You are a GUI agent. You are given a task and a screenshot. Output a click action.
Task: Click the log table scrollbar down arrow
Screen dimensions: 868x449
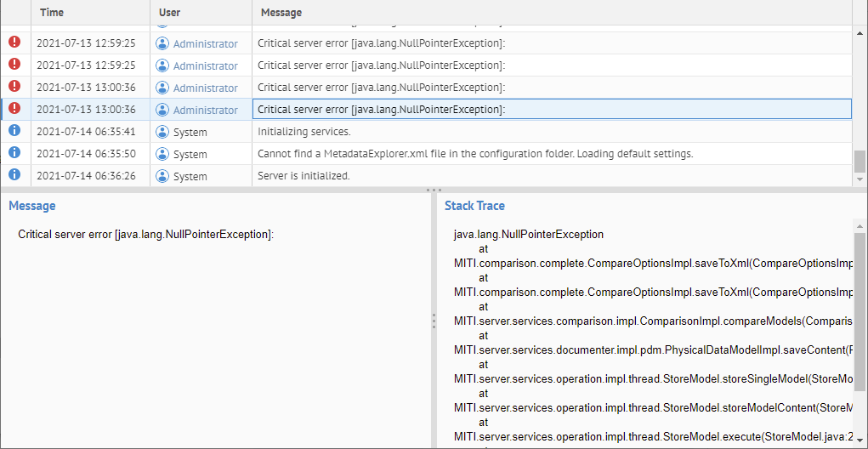859,179
